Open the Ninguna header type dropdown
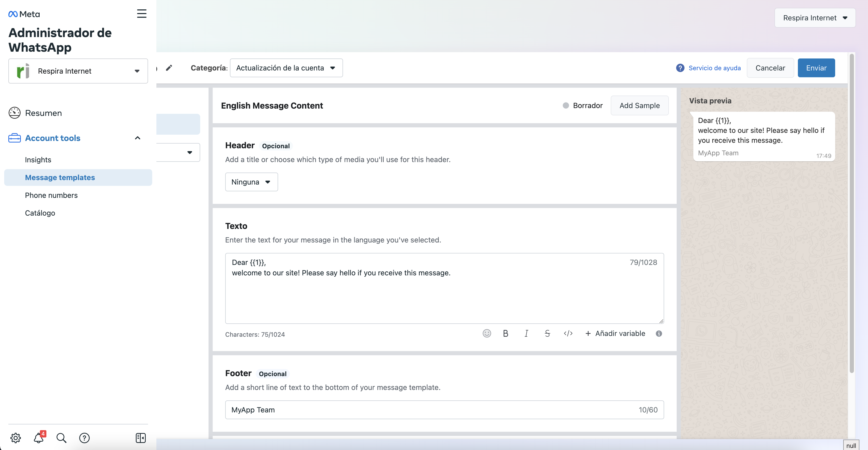Screen dimensions: 868x450 251,182
